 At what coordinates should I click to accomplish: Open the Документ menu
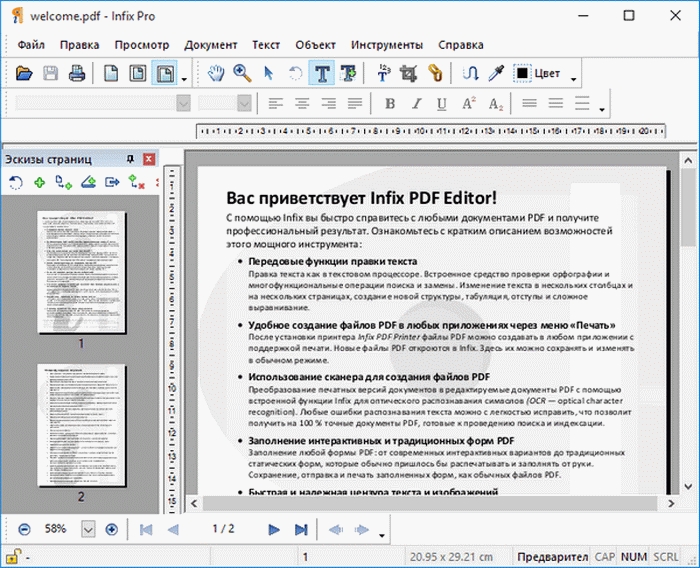[x=210, y=45]
